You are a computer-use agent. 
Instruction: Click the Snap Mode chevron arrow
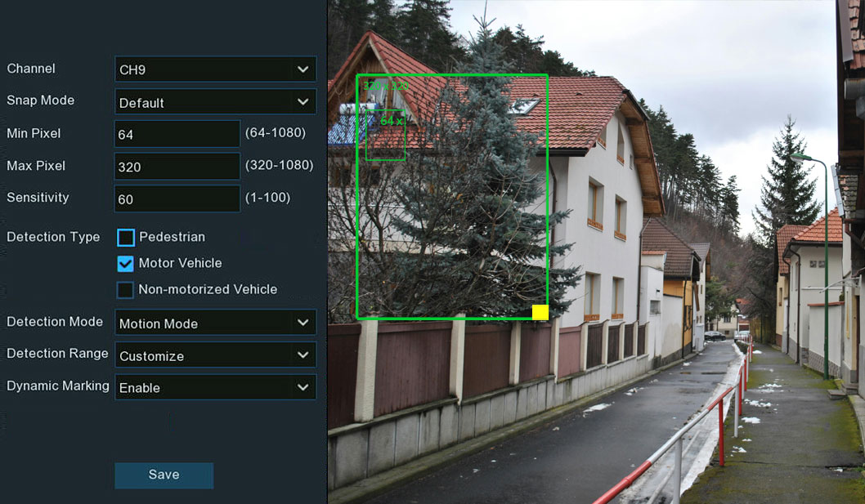tap(303, 101)
